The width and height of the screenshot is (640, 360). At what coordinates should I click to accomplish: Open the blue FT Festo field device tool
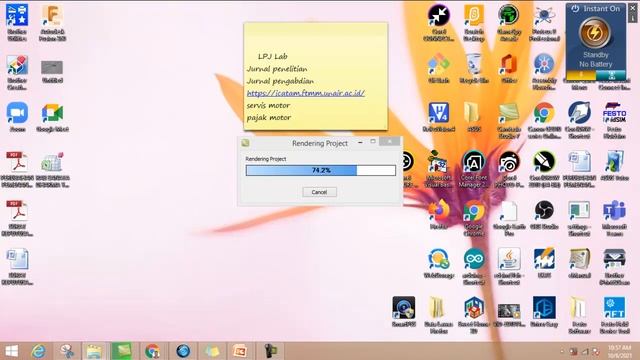[614, 315]
